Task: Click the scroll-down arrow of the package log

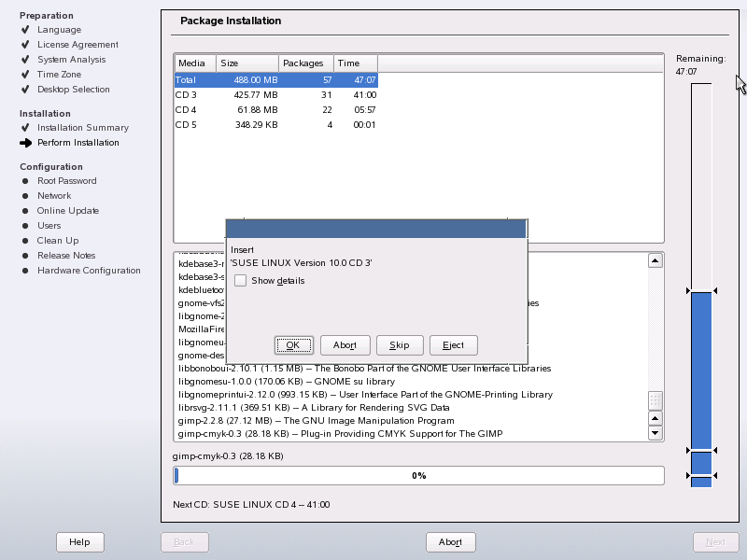Action: point(655,433)
